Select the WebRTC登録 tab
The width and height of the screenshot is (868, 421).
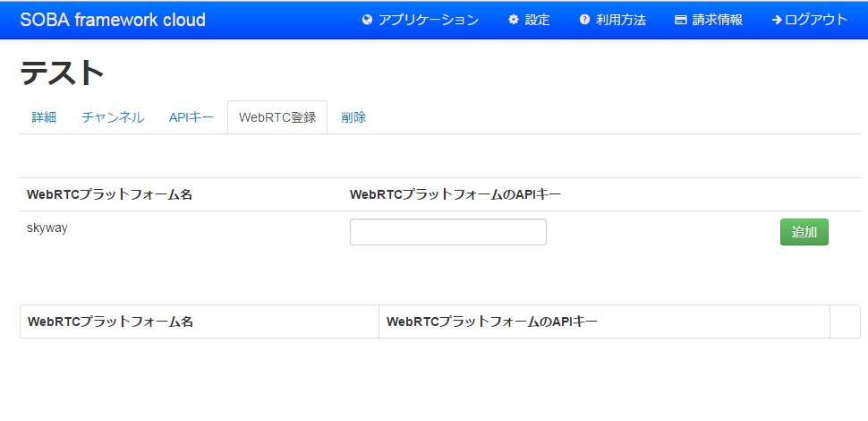click(277, 117)
